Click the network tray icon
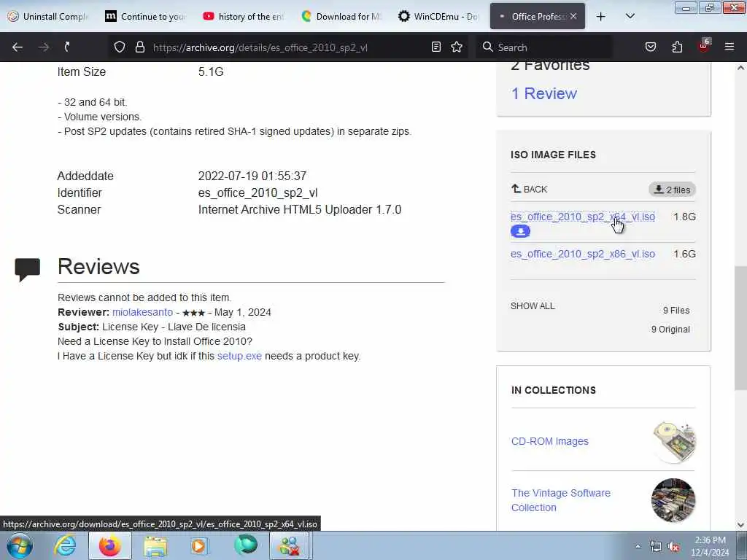This screenshot has height=560, width=747. click(656, 546)
